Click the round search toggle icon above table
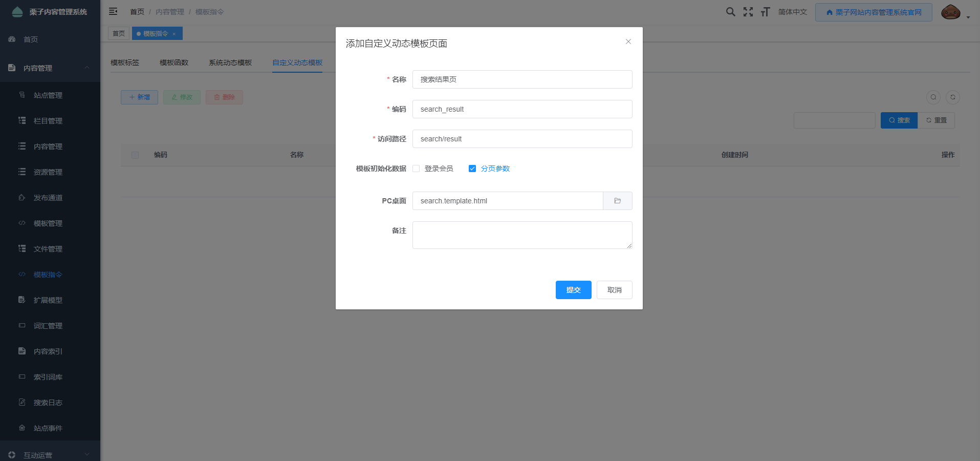This screenshot has height=461, width=980. point(933,97)
